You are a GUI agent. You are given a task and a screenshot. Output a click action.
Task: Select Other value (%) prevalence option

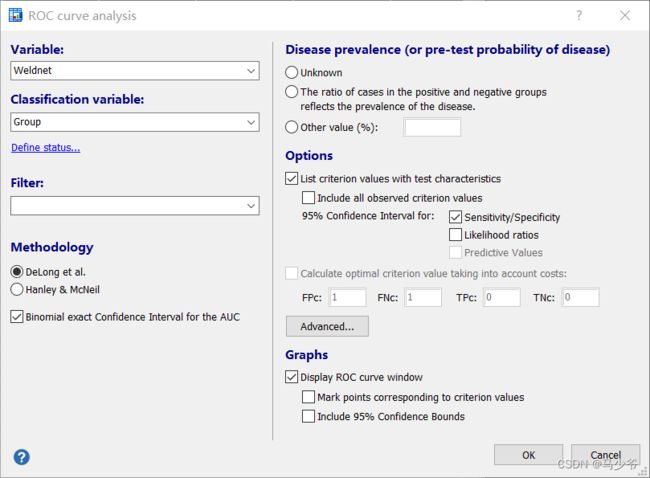click(x=291, y=127)
